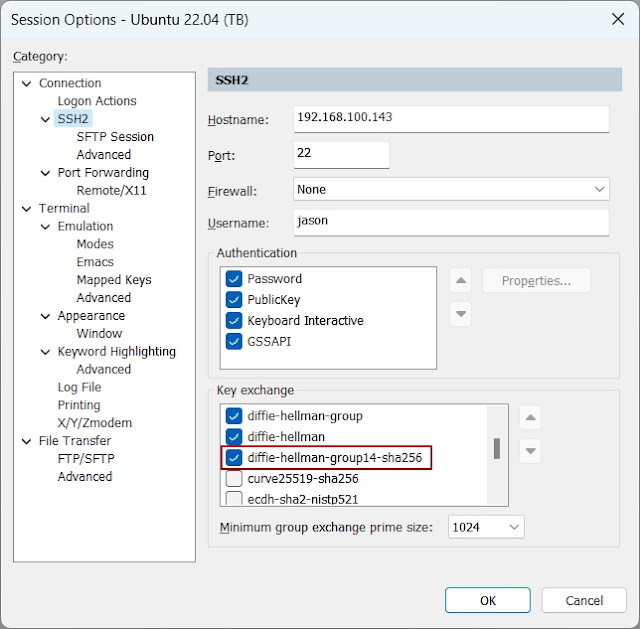Screen dimensions: 640x629
Task: Collapse the SSH2 tree node
Action: click(x=45, y=119)
